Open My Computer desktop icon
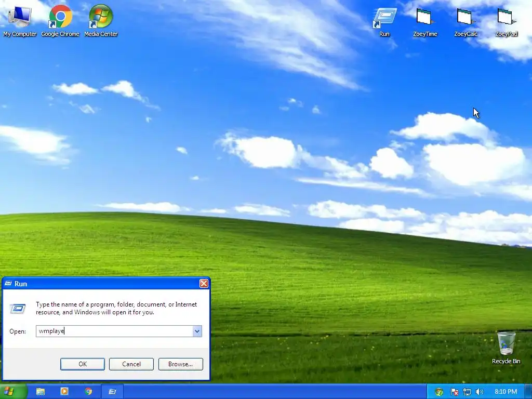 tap(20, 21)
